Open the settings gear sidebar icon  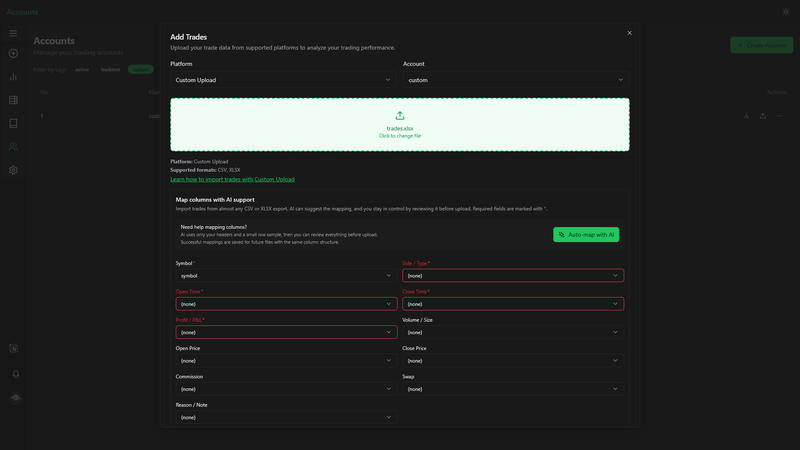coord(13,170)
